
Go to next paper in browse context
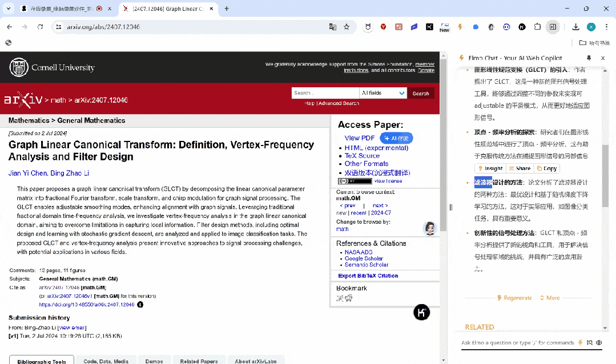tap(380, 205)
